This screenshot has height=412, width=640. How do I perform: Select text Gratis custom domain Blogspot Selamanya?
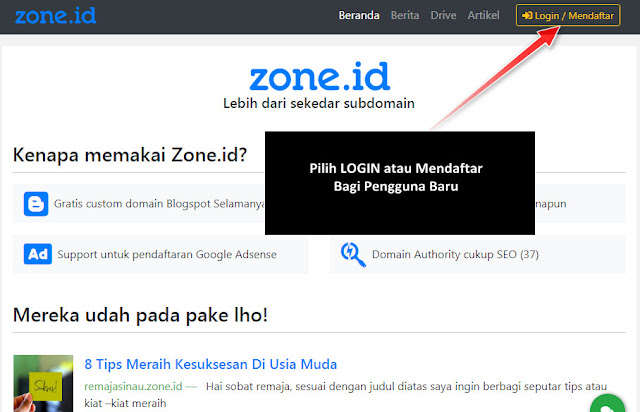pos(159,203)
